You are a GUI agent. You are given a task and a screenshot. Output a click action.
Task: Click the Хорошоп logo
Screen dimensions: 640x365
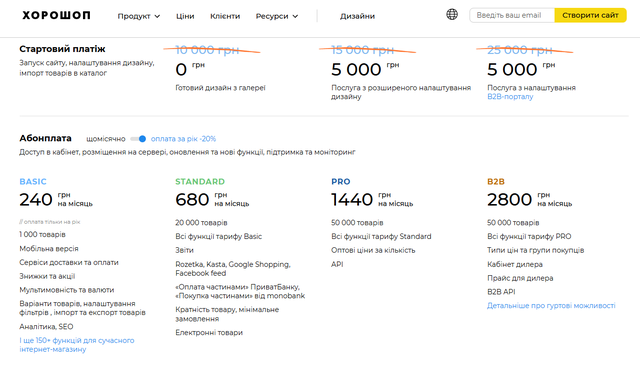[56, 16]
